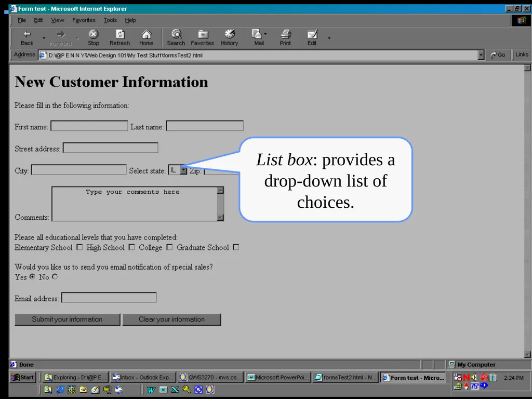This screenshot has height=399, width=532.
Task: Open the Forward button history arrow
Action: [77, 38]
